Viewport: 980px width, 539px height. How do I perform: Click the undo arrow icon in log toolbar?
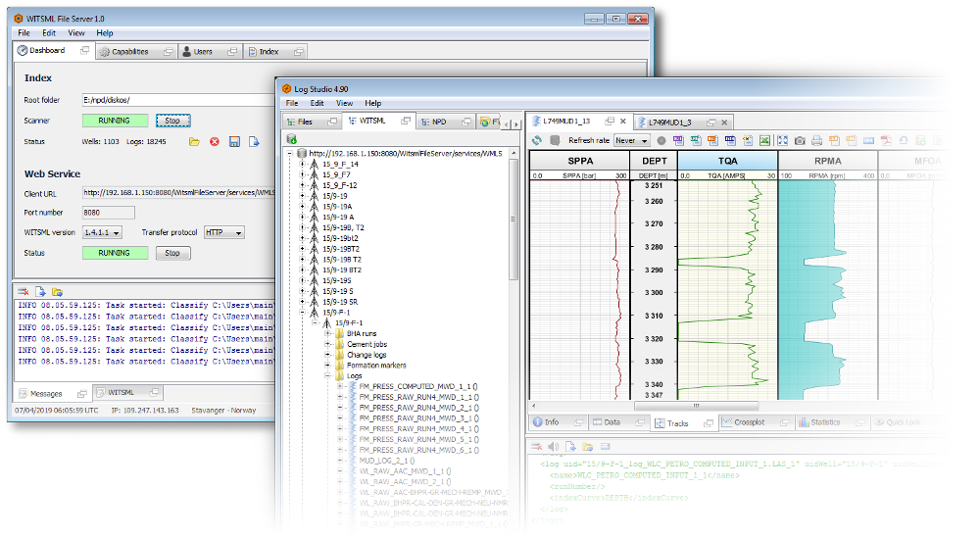(x=904, y=141)
